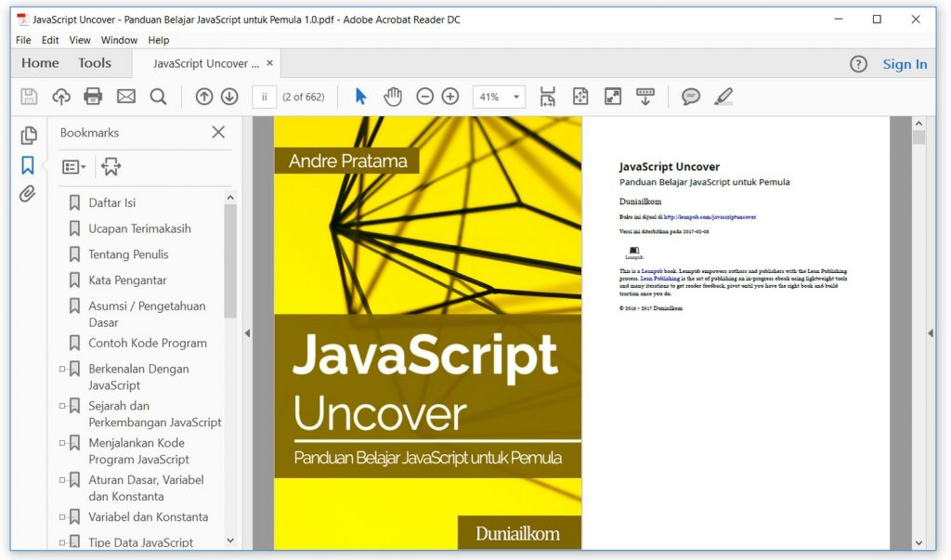The height and width of the screenshot is (560, 951).
Task: Select the Highlight text pen
Action: [723, 97]
